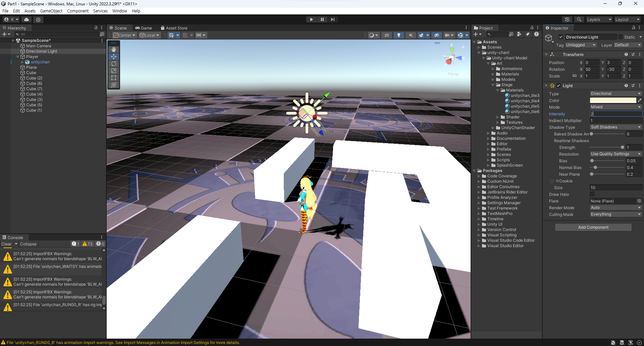Screen dimensions: 644x346
Task: Click search-by-label tag icon in Project panel
Action: [x=528, y=34]
